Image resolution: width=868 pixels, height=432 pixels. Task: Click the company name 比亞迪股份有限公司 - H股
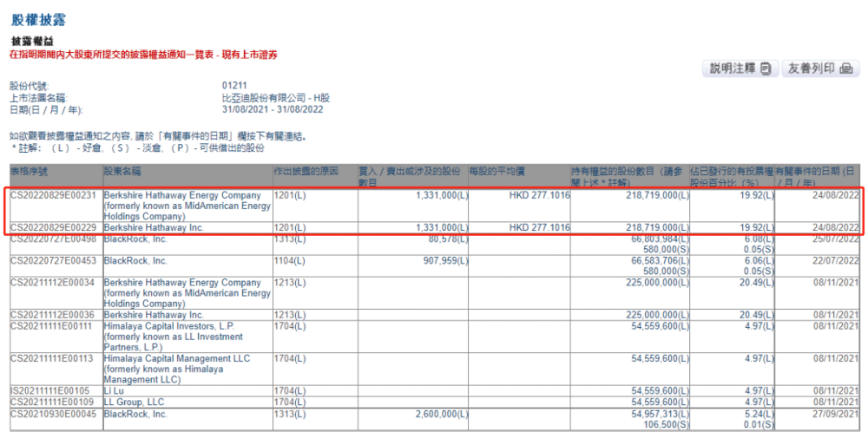[x=275, y=98]
